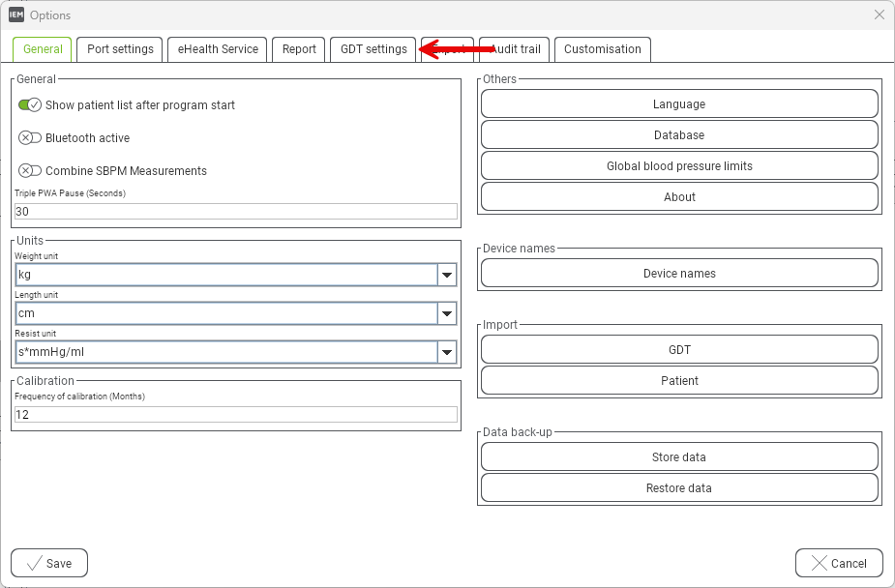This screenshot has height=588, width=895.
Task: Click the IEM application logo icon
Action: coord(16,15)
